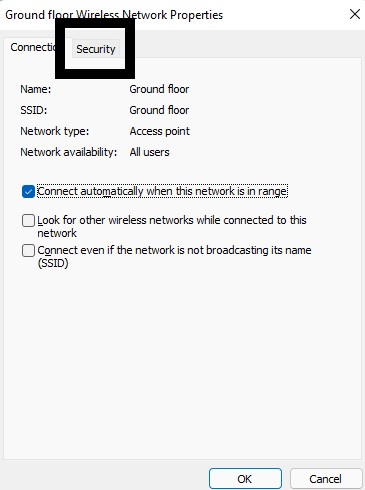Image resolution: width=365 pixels, height=490 pixels.
Task: Click the 'not broadcasting its name (SSID)' label text
Action: pos(174,257)
